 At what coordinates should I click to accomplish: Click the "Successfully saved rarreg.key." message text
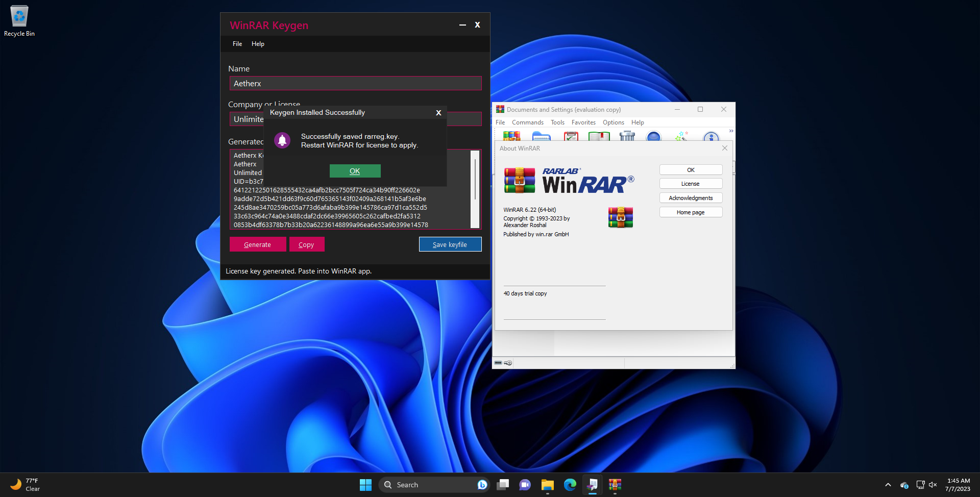click(350, 136)
